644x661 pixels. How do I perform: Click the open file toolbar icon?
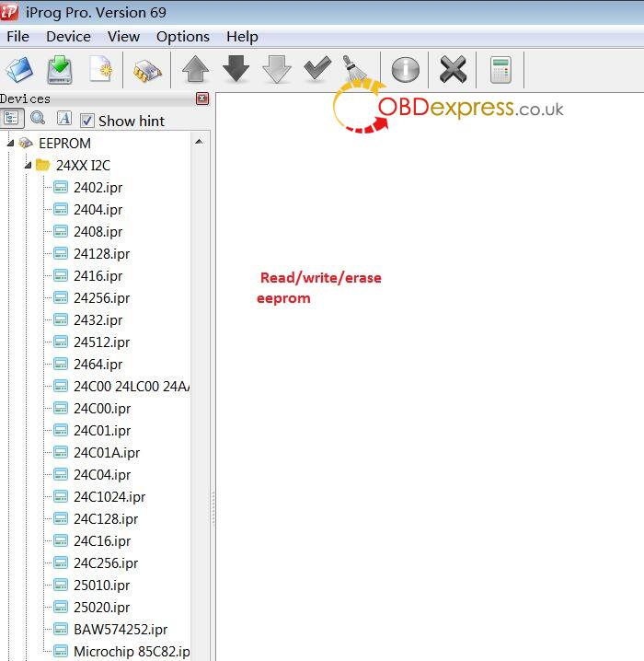click(20, 70)
